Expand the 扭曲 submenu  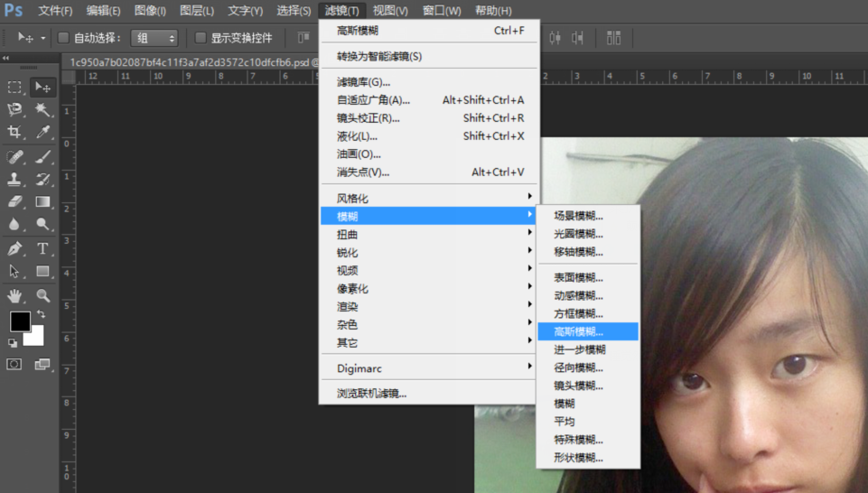pyautogui.click(x=429, y=234)
